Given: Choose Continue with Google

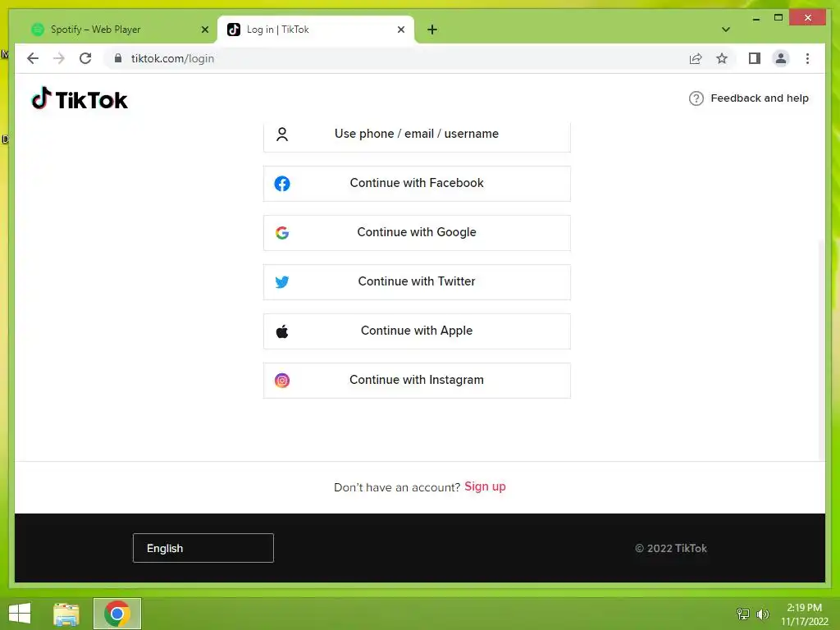Looking at the screenshot, I should click(x=417, y=232).
